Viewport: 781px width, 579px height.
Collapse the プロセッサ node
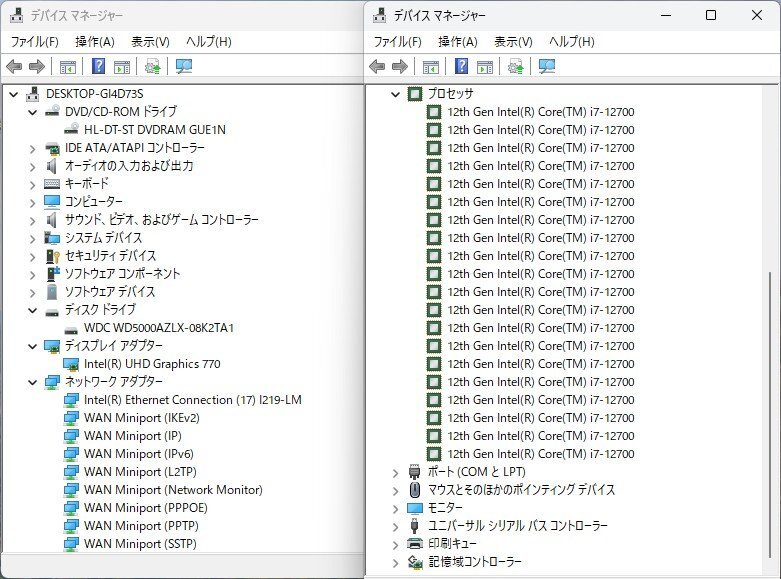(x=395, y=94)
